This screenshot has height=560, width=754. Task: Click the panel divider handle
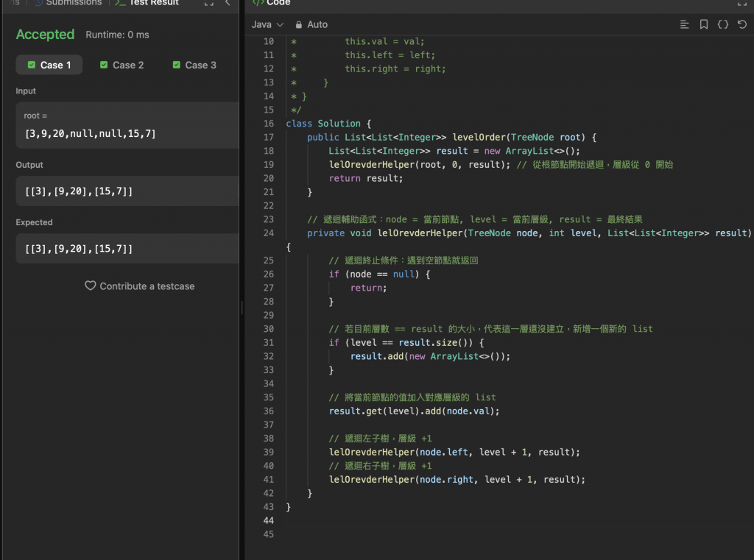tap(242, 308)
